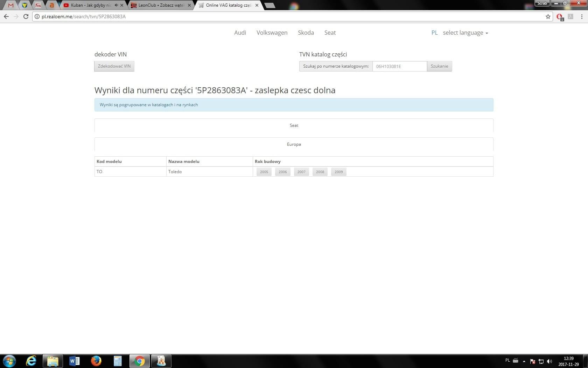Expand the select language dropdown

pos(465,33)
